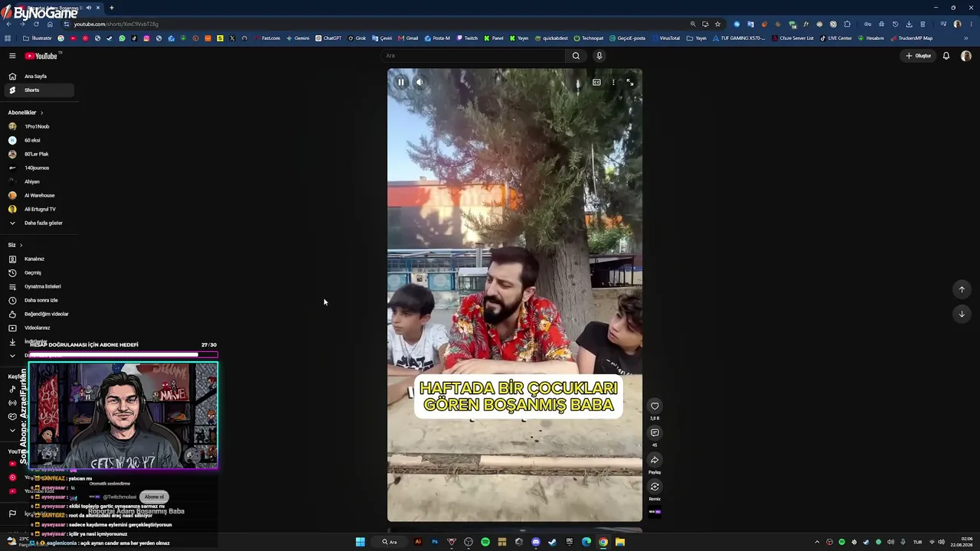Open the YouTube account avatar menu
This screenshot has width=980, height=551.
point(966,56)
